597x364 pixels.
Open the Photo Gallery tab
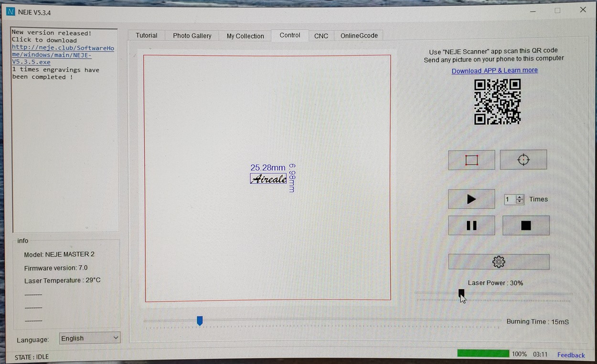click(x=192, y=36)
